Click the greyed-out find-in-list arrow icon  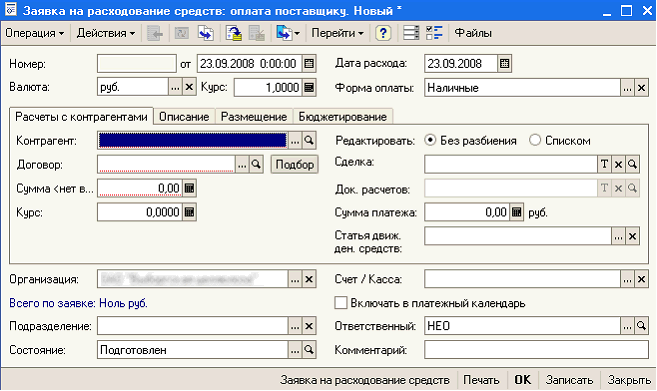coord(155,33)
